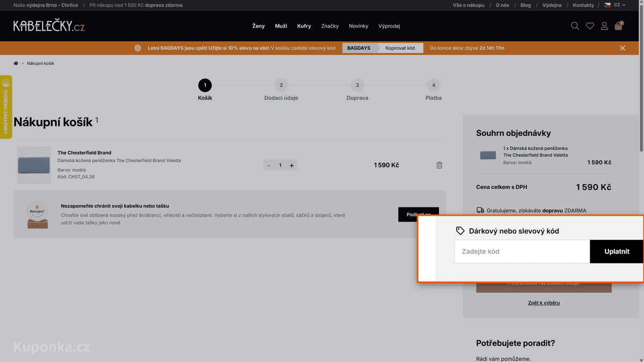
Task: Open the shopping bag cart icon
Action: click(x=619, y=26)
